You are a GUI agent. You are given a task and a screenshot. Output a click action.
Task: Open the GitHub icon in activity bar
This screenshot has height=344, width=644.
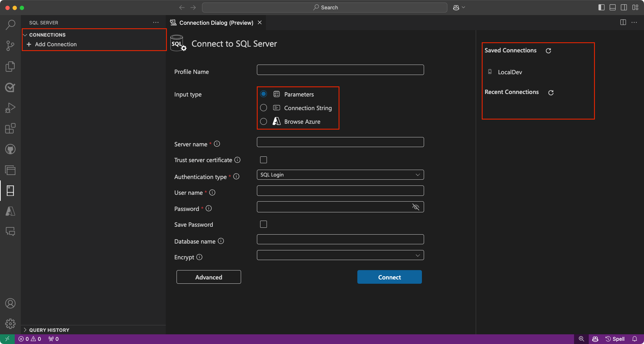coord(10,149)
